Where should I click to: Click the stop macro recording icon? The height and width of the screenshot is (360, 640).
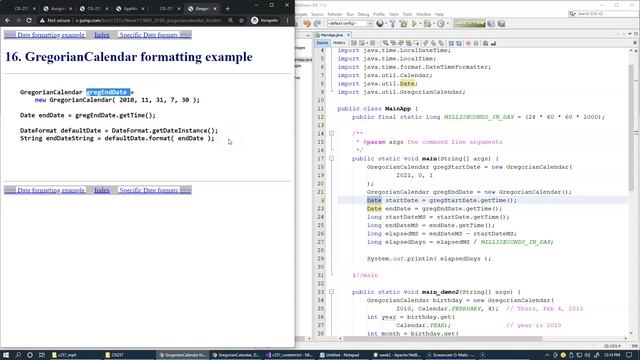pyautogui.click(x=476, y=43)
